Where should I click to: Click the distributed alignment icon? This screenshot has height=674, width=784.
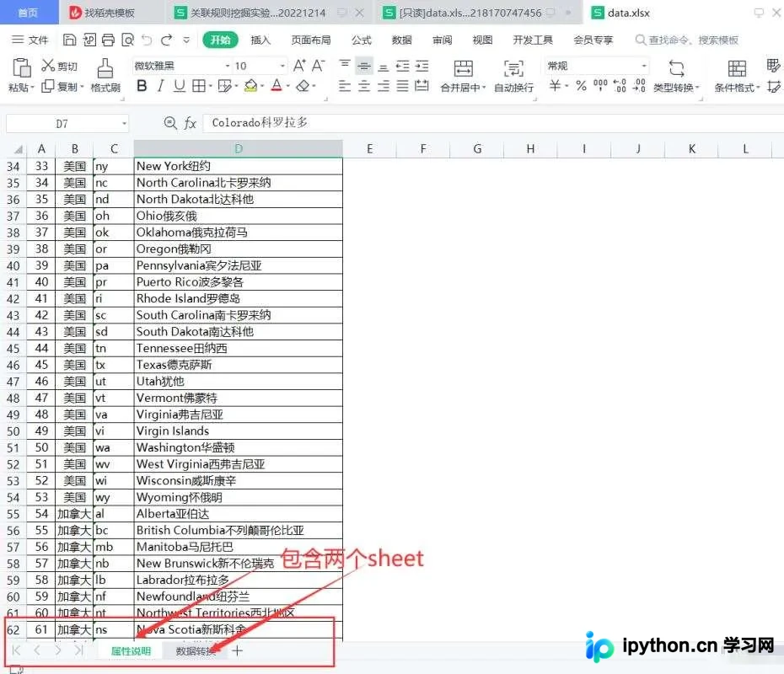pyautogui.click(x=422, y=87)
